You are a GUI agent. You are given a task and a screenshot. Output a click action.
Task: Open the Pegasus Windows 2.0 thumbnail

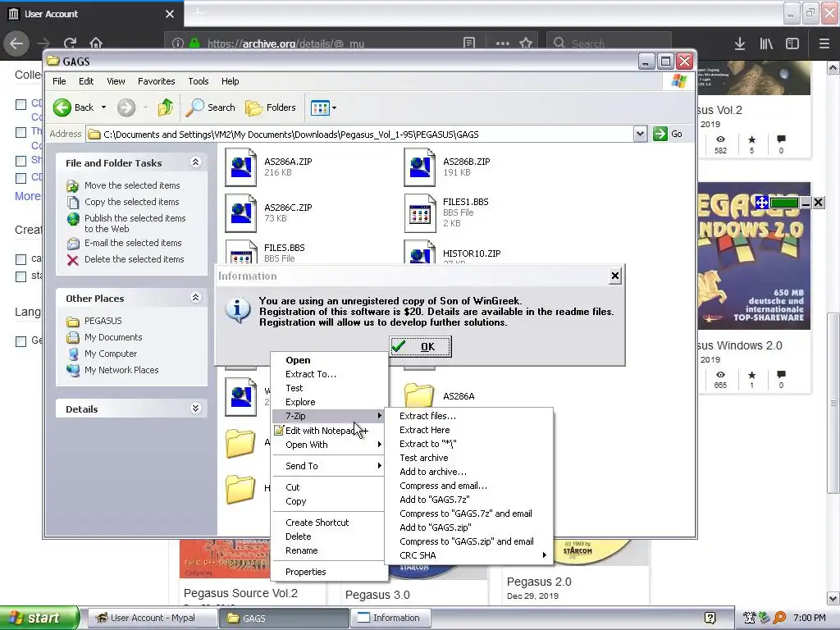[754, 256]
